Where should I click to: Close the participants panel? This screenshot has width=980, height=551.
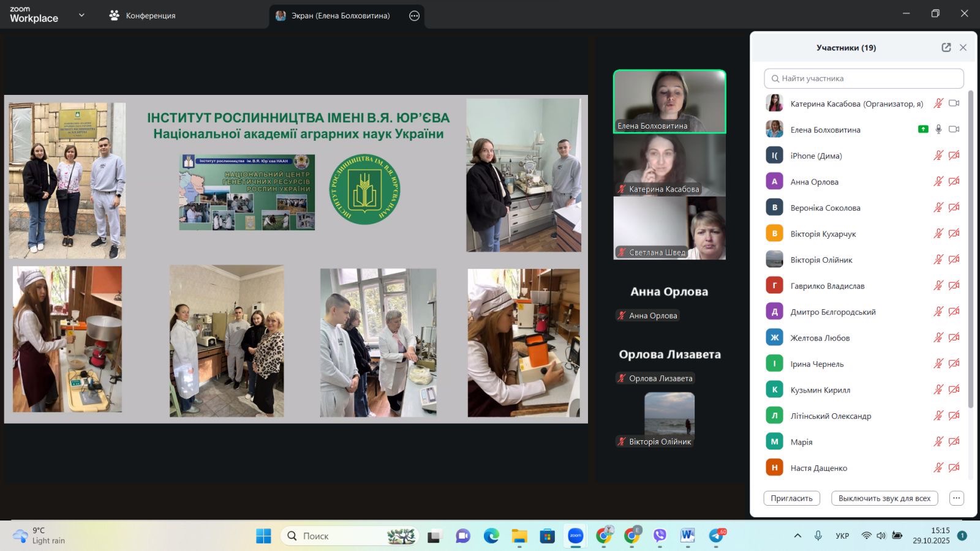(x=963, y=48)
